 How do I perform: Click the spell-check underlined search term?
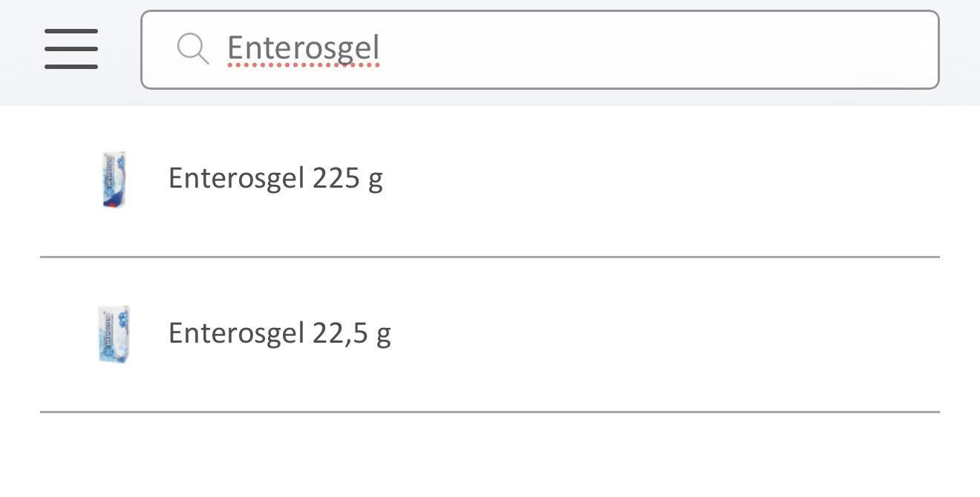coord(303,49)
